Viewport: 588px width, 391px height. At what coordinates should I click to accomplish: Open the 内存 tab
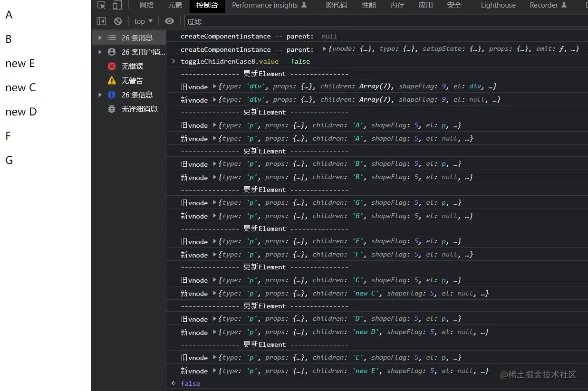point(397,5)
